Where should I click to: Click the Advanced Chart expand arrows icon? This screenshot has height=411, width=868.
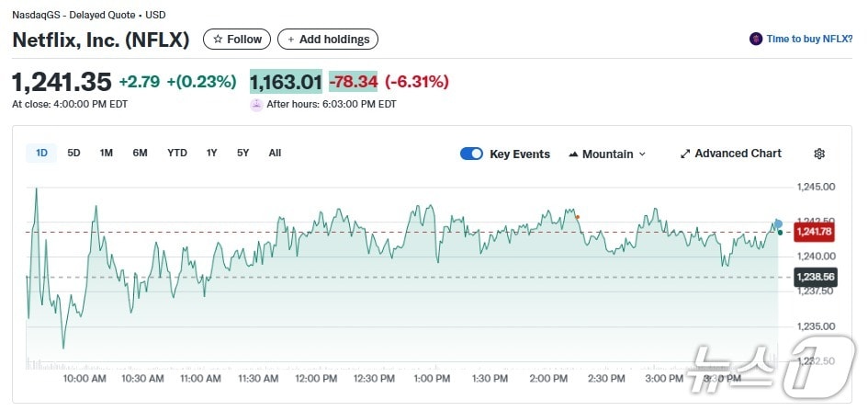[x=684, y=154]
